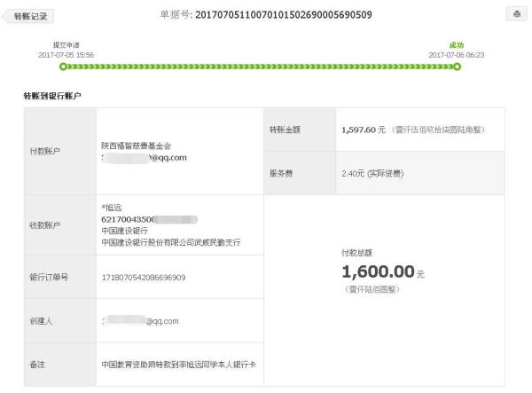Click the creator's qq.com email in 创建人 row
Screen dimensions: 532x393
[x=142, y=321]
